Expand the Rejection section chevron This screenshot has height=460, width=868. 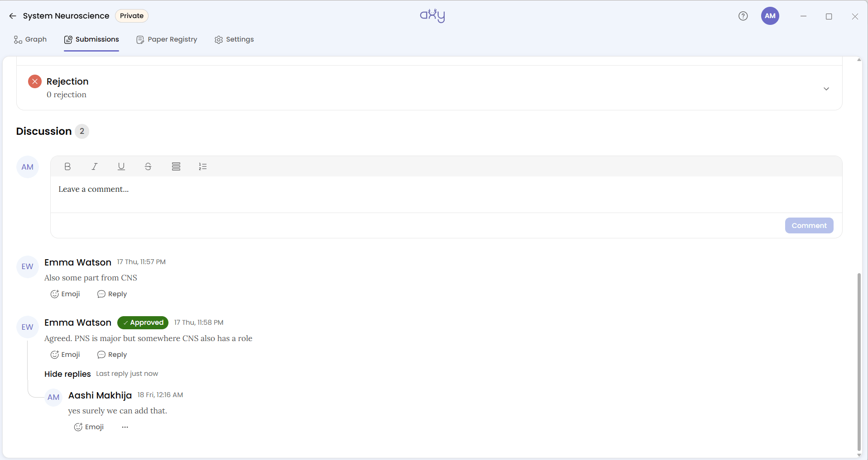[x=826, y=89]
